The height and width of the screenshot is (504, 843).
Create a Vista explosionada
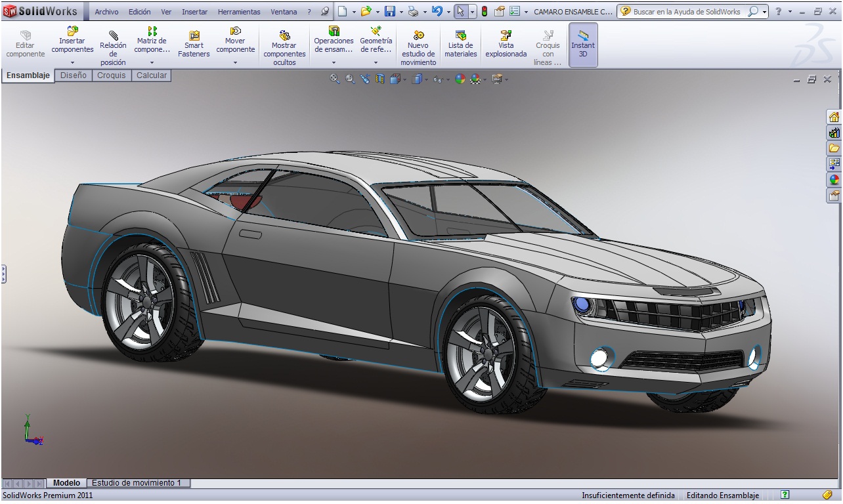506,43
